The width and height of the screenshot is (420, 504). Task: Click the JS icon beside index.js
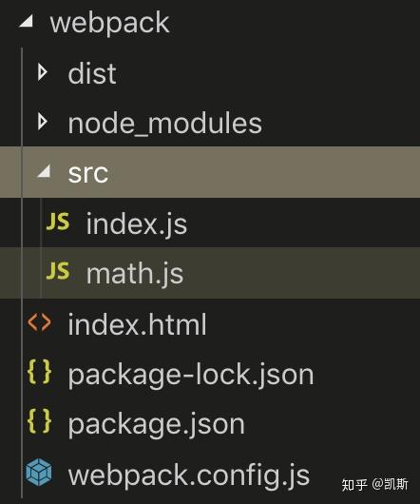click(x=58, y=222)
